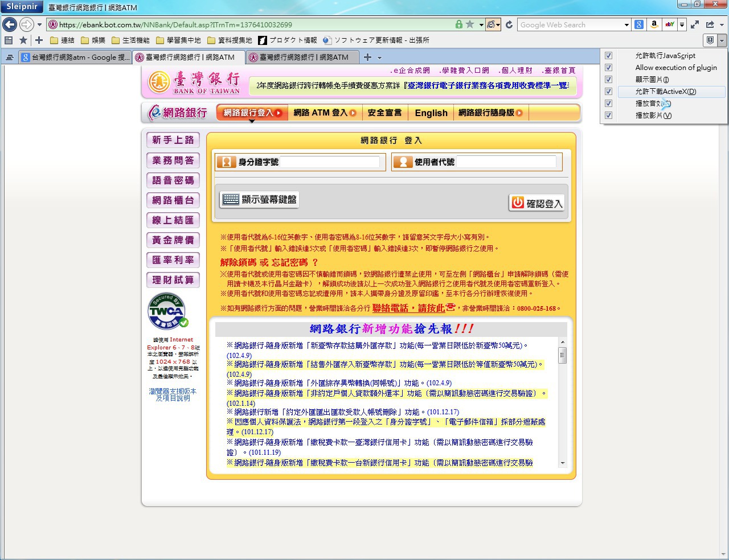The image size is (729, 560).
Task: Collapse the security shield dropdown arrow
Action: (x=722, y=40)
